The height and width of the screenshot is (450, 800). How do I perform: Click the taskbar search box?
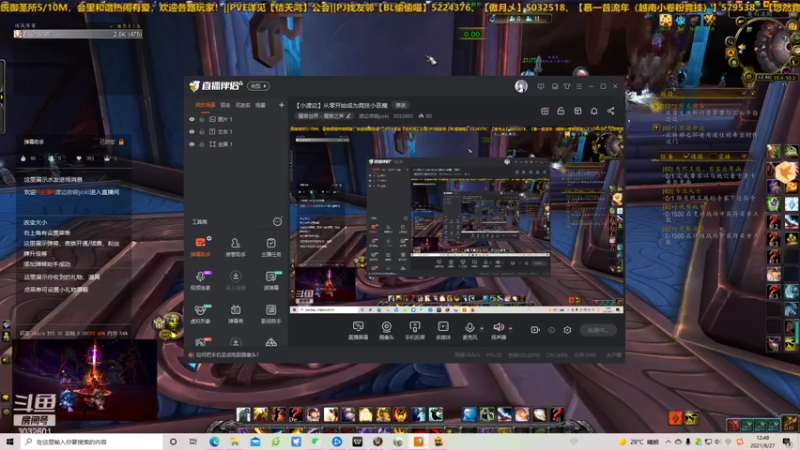[x=92, y=442]
